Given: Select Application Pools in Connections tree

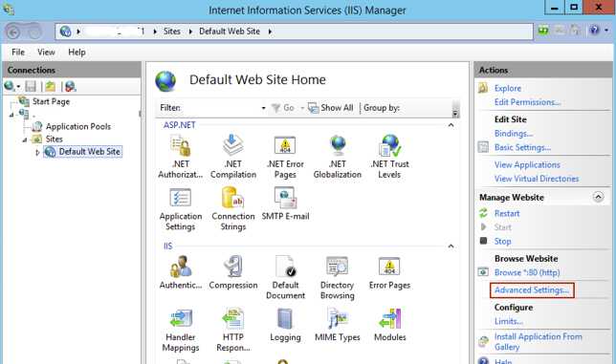Looking at the screenshot, I should 78,127.
